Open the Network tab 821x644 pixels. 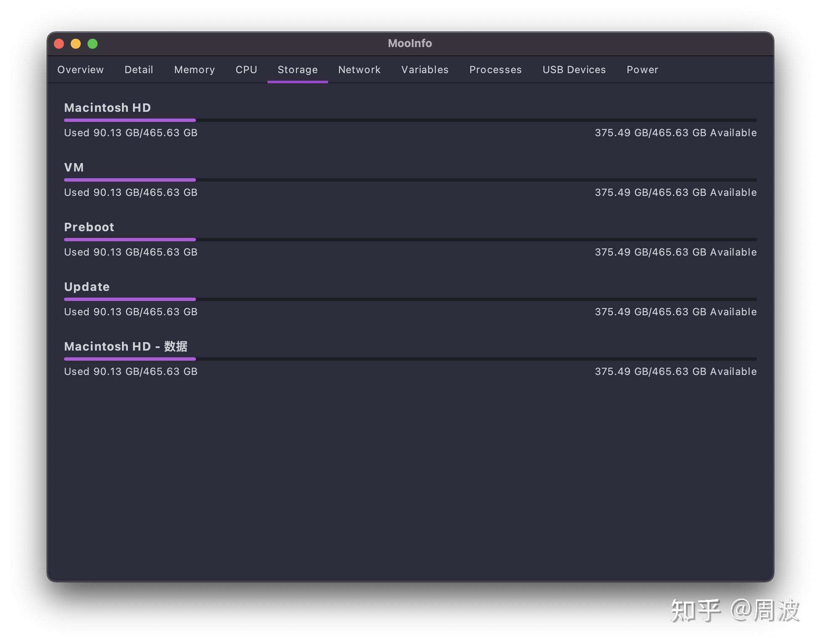359,70
